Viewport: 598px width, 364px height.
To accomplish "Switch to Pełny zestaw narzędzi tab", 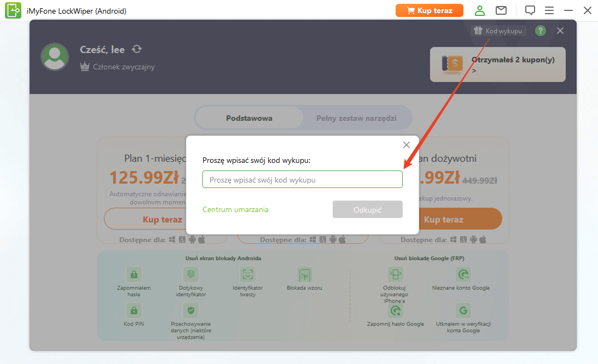I will pos(356,118).
